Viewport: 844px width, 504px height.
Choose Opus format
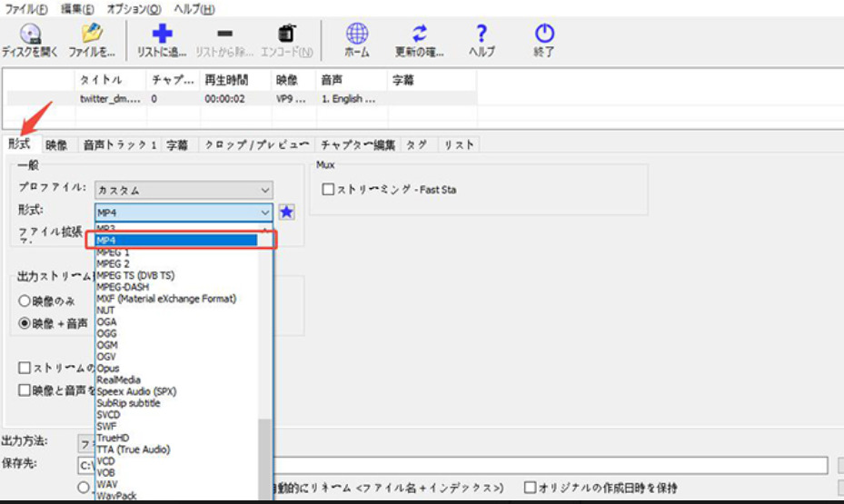coord(176,369)
